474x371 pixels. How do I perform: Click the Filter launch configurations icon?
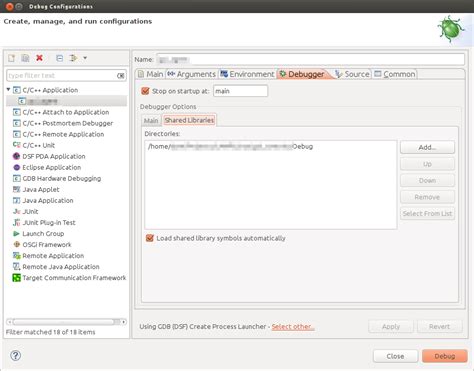(73, 58)
